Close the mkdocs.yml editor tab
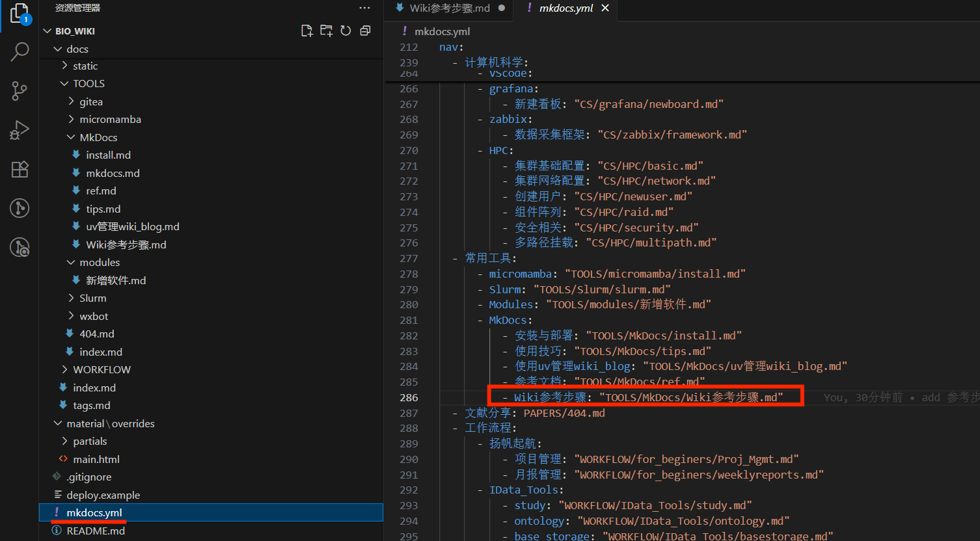 click(x=605, y=8)
